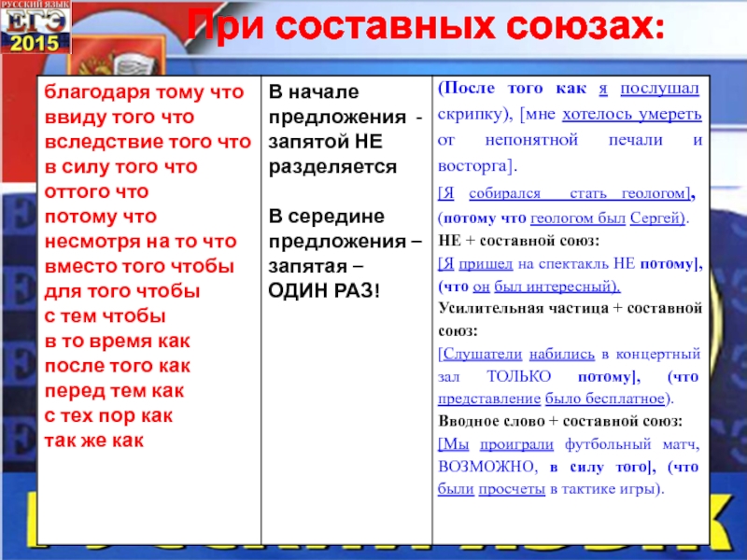This screenshot has height=560, width=747.
Task: Click the ЕГЭ 2015 logo
Action: [35, 27]
